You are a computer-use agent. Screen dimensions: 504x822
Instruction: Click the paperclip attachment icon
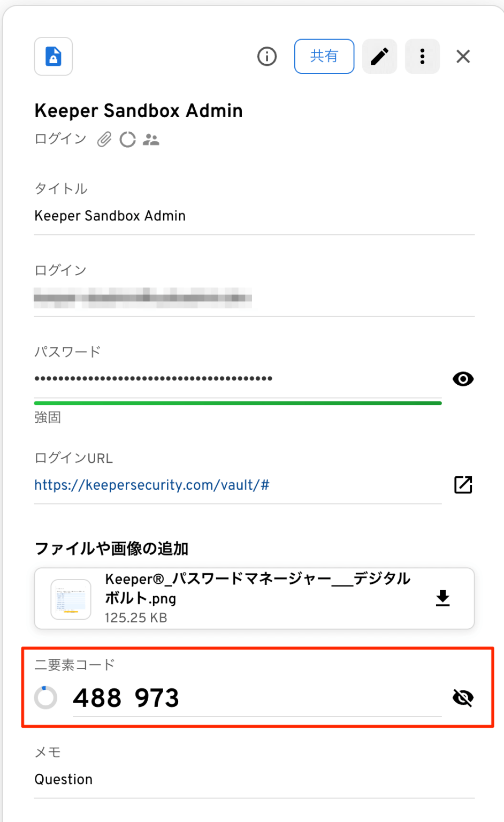click(x=104, y=139)
